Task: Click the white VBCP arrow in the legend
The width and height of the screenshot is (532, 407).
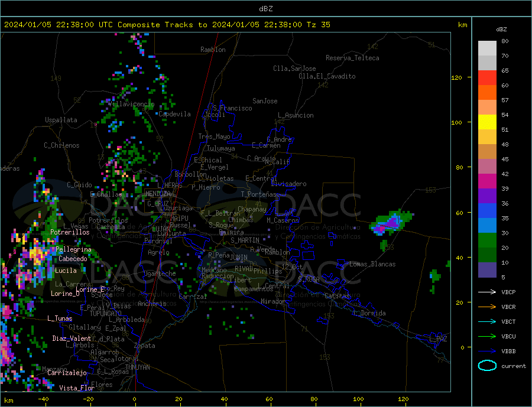Action: coord(487,292)
